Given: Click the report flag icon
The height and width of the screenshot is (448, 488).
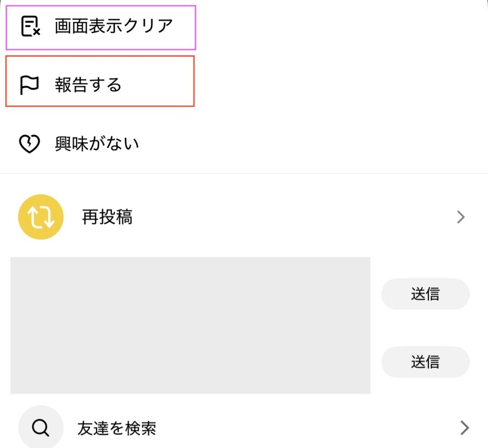Looking at the screenshot, I should click(30, 85).
